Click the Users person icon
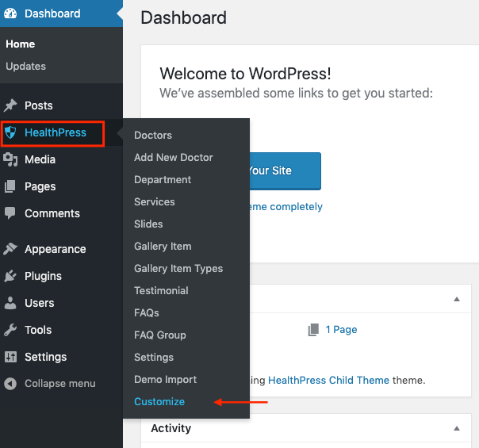 pyautogui.click(x=10, y=303)
